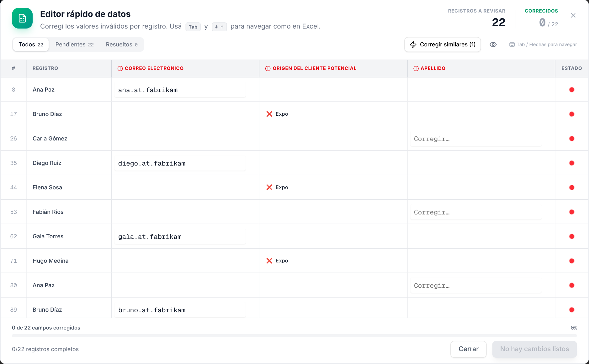Toggle the eye visibility icon
This screenshot has height=364, width=589.
point(493,45)
